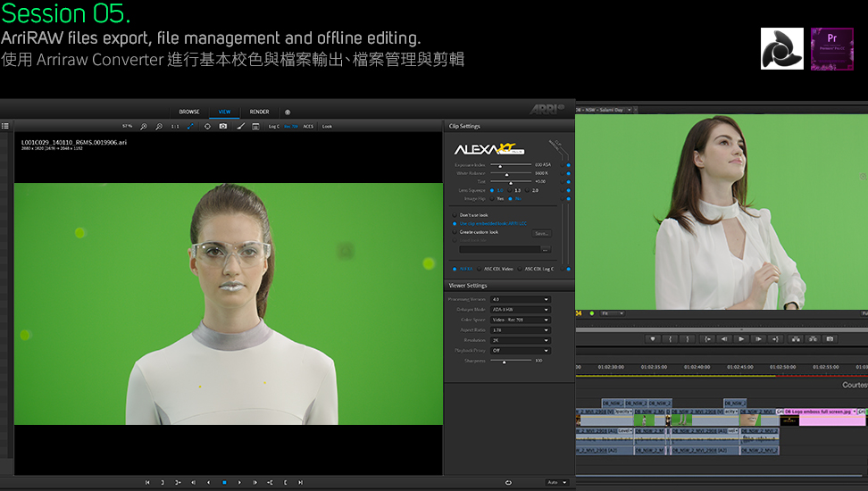Select Lens Squeeze 1.3 radio button

[510, 190]
